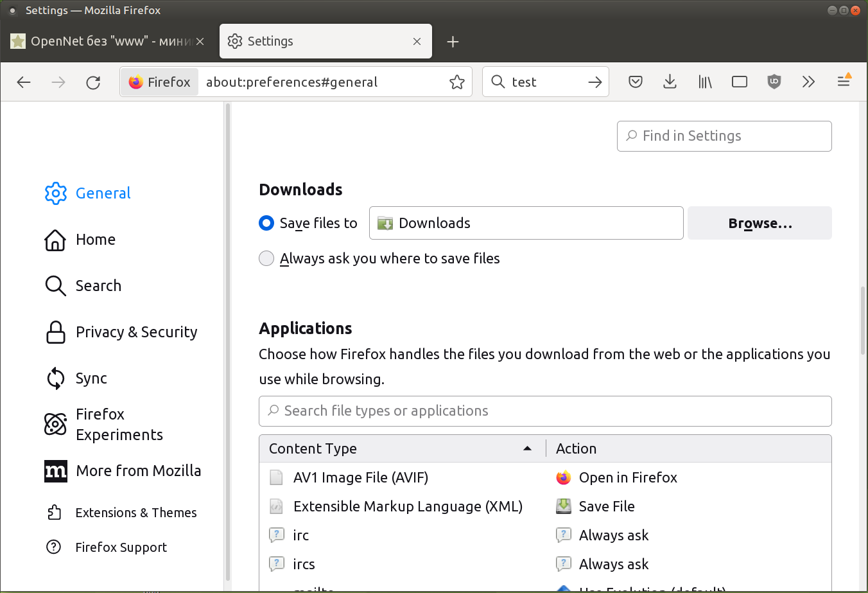The image size is (868, 593).
Task: Open the Downloads panel arrow icon
Action: pos(670,82)
